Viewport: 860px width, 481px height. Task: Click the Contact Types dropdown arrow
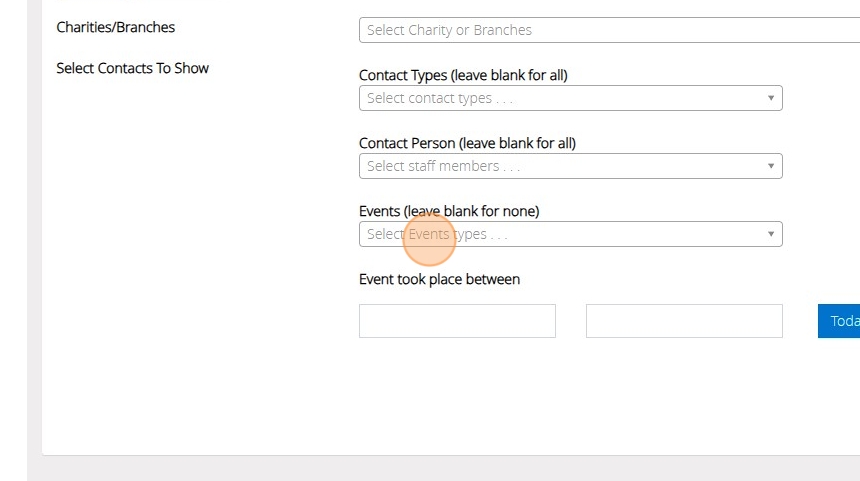pyautogui.click(x=770, y=98)
